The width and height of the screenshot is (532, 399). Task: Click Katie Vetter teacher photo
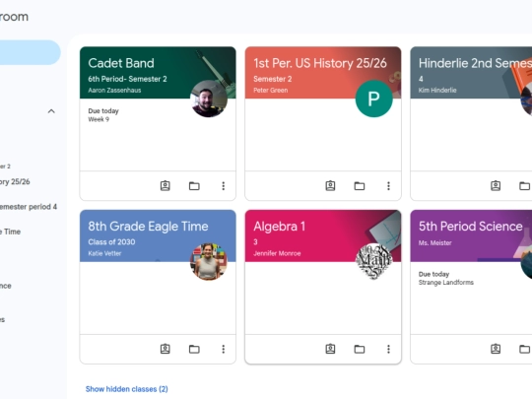(209, 262)
